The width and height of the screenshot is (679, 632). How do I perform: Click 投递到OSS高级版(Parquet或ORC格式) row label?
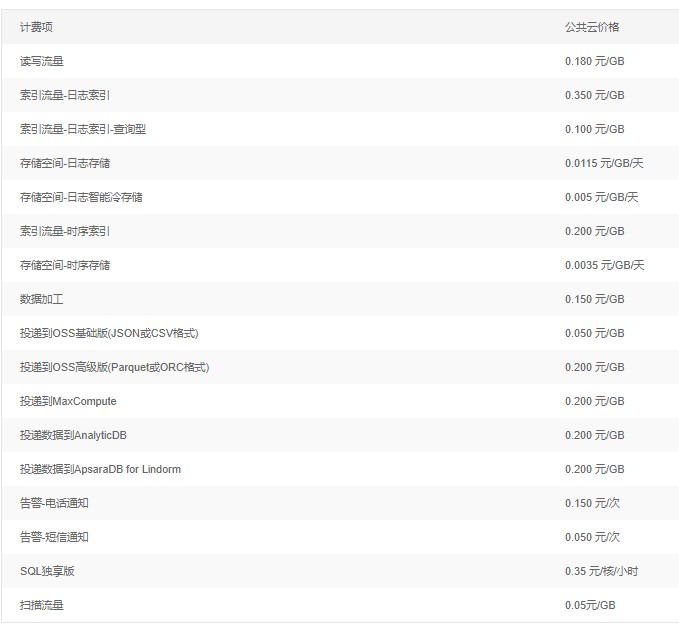pos(114,367)
